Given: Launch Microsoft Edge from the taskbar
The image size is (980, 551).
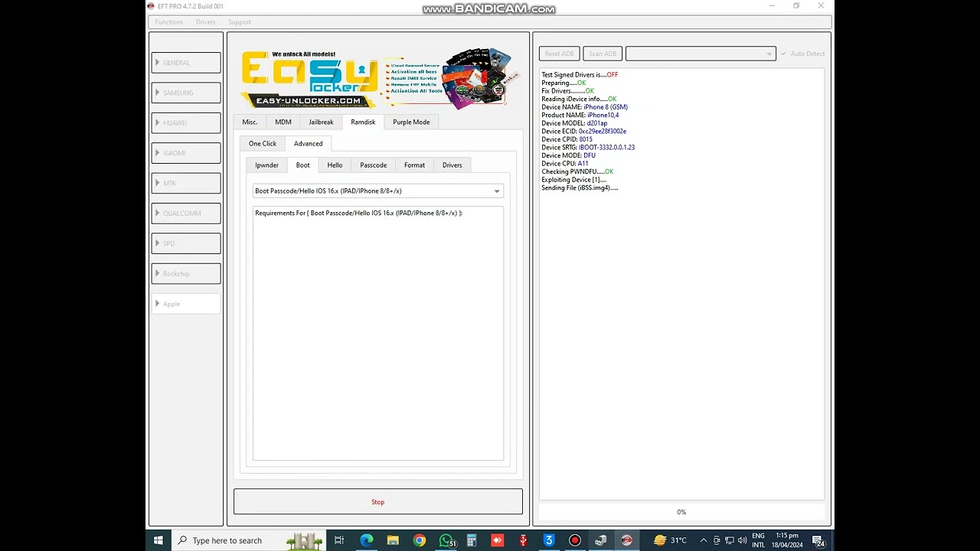Looking at the screenshot, I should pos(367,540).
